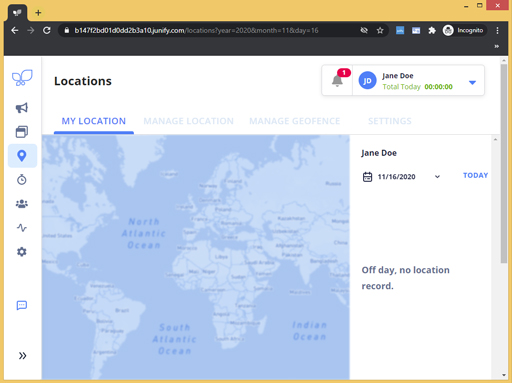
Task: Switch to the SETTINGS tab
Action: (x=390, y=121)
